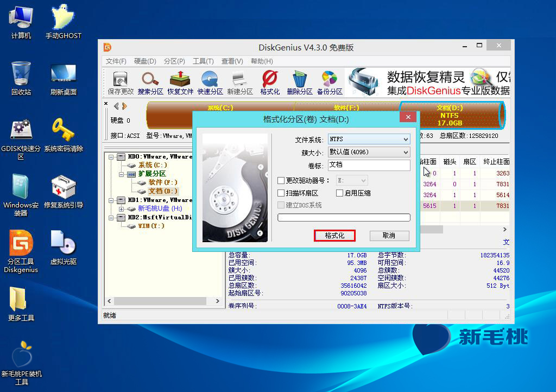Click the 终止柱面 column header
Screen dimensions: 556x392
coord(496,162)
